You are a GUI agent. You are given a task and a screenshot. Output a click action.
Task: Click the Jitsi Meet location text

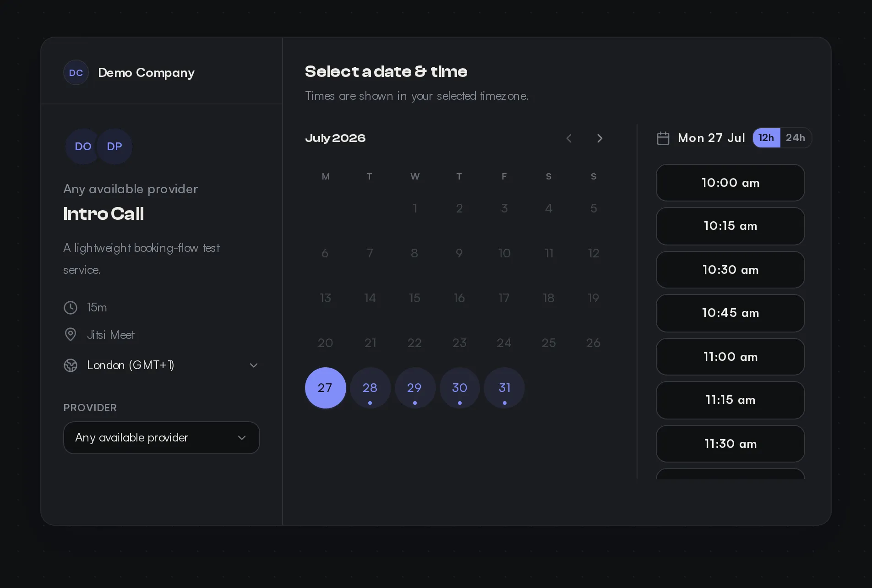[x=110, y=335]
